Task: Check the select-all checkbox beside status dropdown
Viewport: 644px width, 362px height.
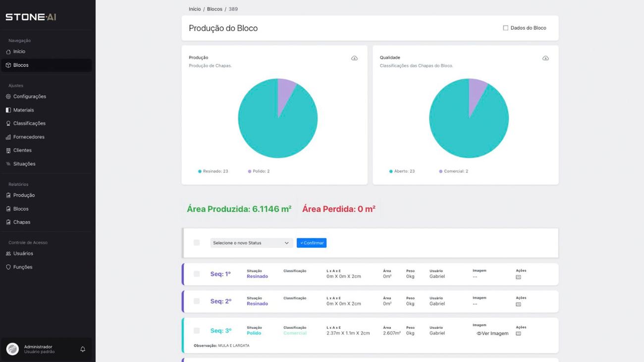Action: pos(197,243)
